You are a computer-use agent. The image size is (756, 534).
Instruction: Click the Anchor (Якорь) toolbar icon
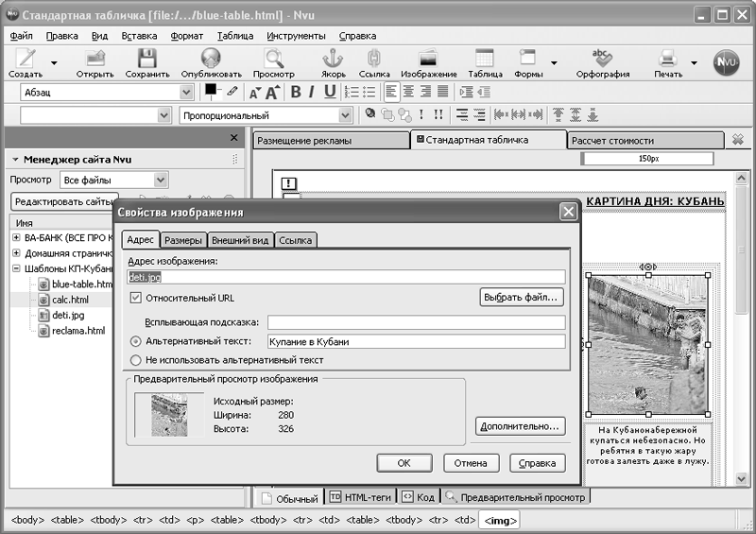pos(334,60)
